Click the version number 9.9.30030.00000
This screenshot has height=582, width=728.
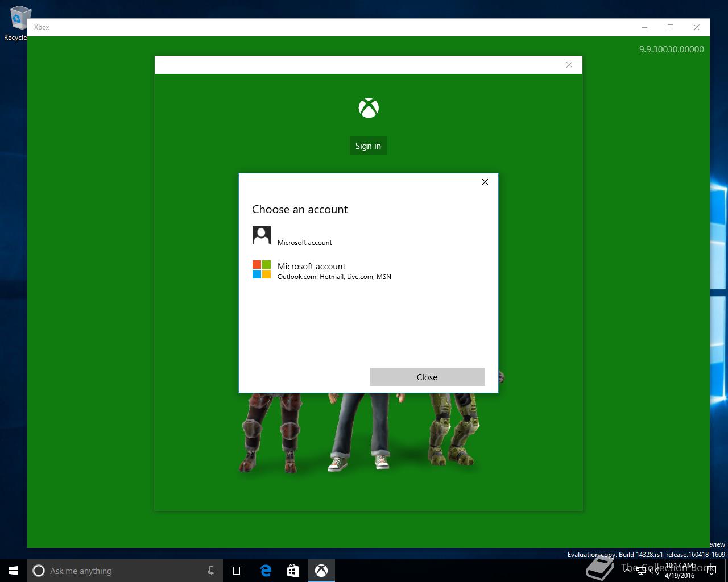[x=671, y=49]
